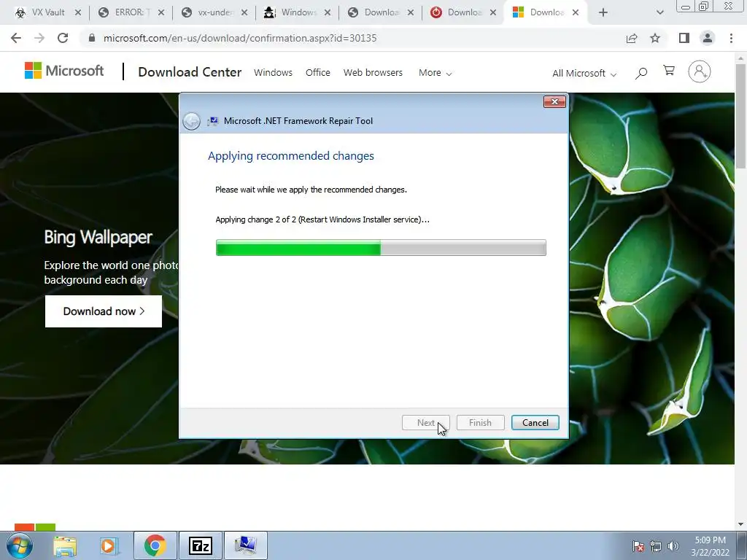
Task: Open the Web browsers navigation link
Action: pos(373,72)
